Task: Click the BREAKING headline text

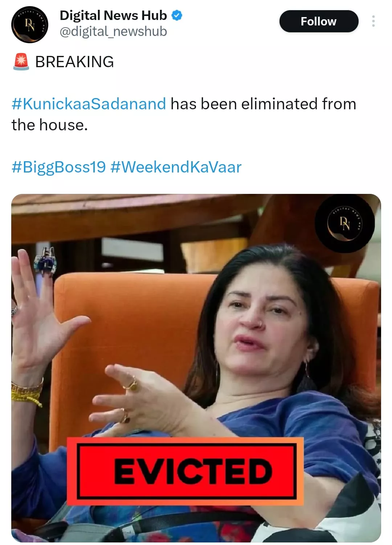Action: [74, 62]
